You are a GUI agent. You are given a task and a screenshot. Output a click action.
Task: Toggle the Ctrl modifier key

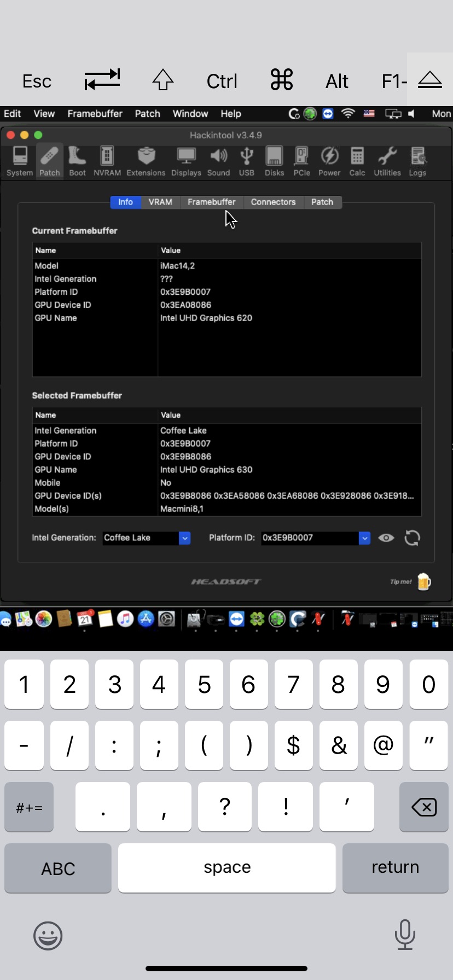[222, 81]
